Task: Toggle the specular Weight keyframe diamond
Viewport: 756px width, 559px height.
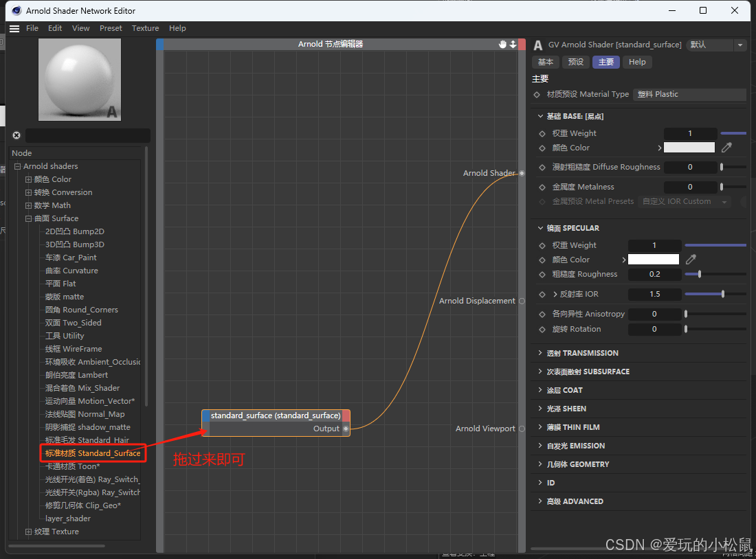Action: coord(542,245)
